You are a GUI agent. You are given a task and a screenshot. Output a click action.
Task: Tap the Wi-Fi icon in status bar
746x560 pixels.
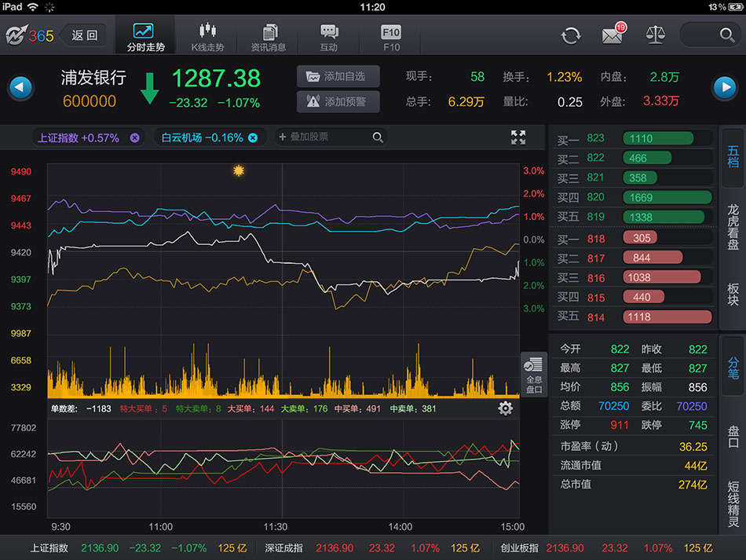33,7
